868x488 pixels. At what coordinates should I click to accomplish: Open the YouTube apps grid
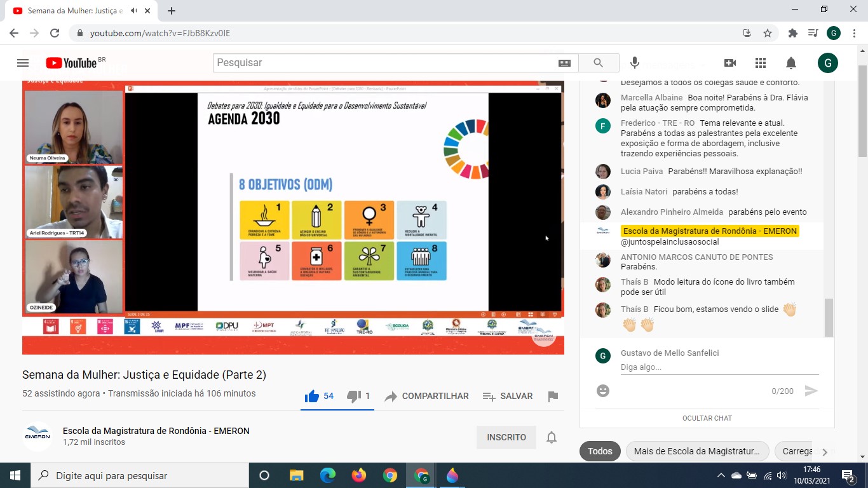click(761, 63)
